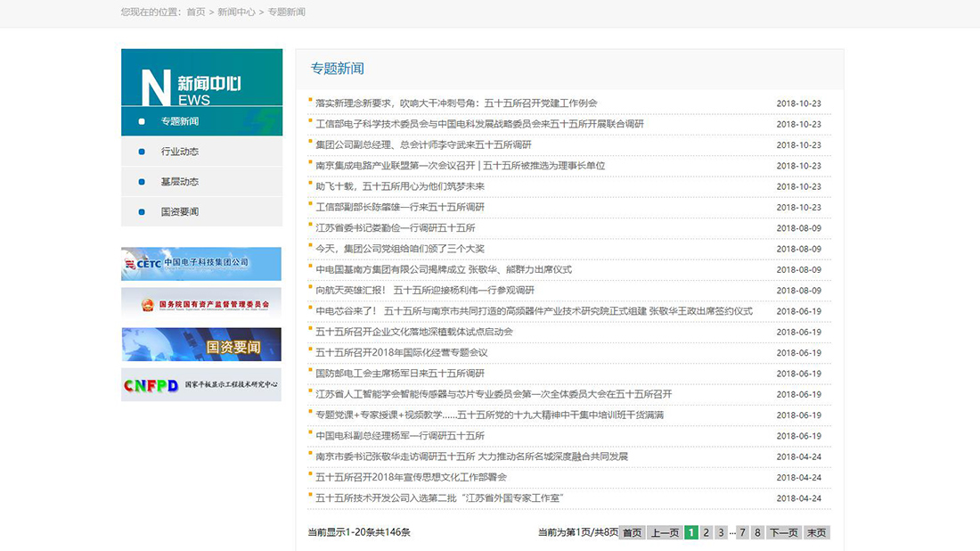Open article 助飞十载，五十五所用心为他们筑梦未来
Viewport: 980px width, 551px height.
[400, 186]
